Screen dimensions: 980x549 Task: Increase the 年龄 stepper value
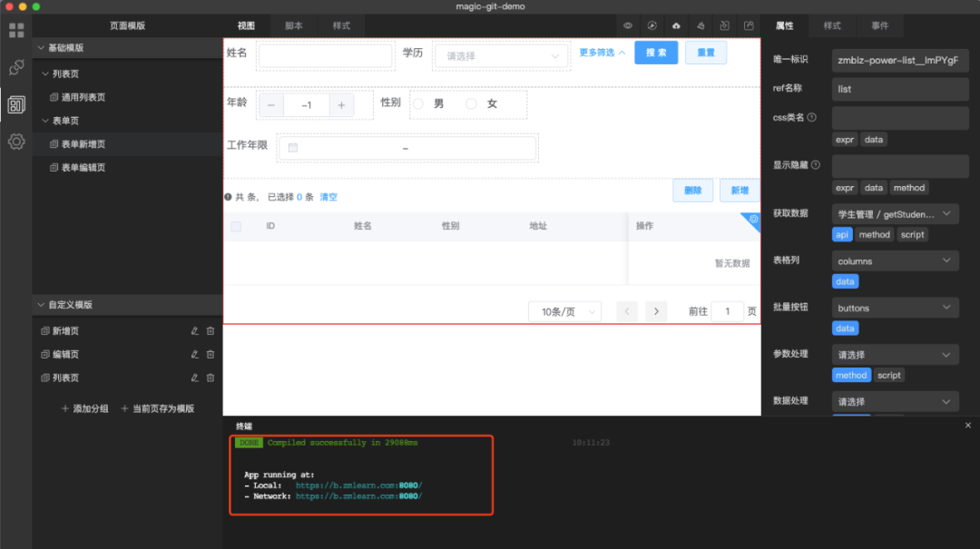click(341, 105)
